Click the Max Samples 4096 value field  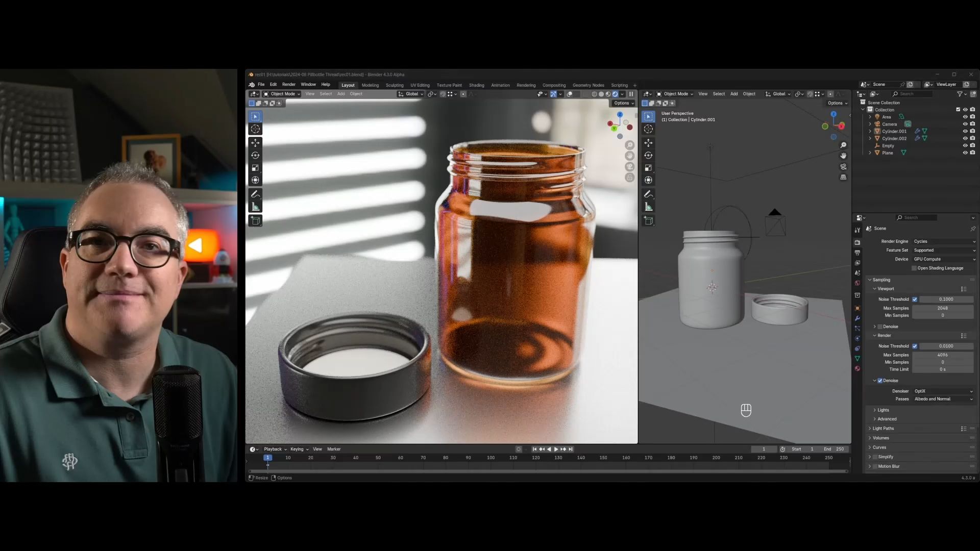tap(943, 355)
